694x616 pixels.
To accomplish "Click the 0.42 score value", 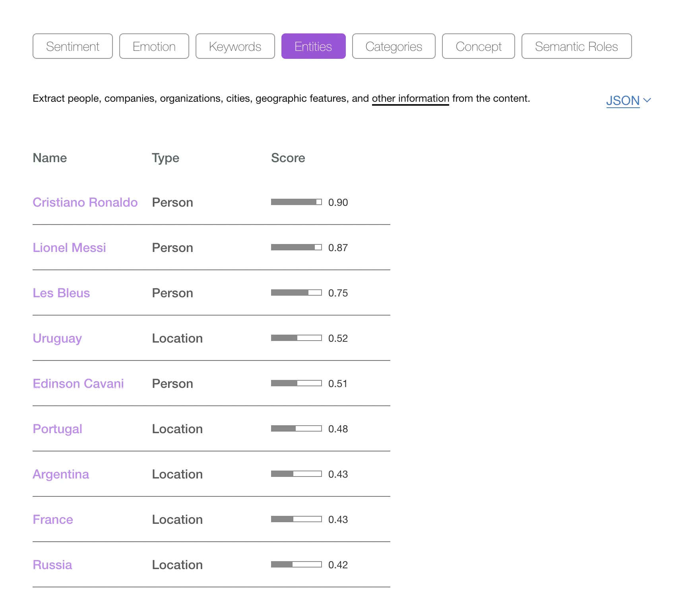I will click(338, 565).
